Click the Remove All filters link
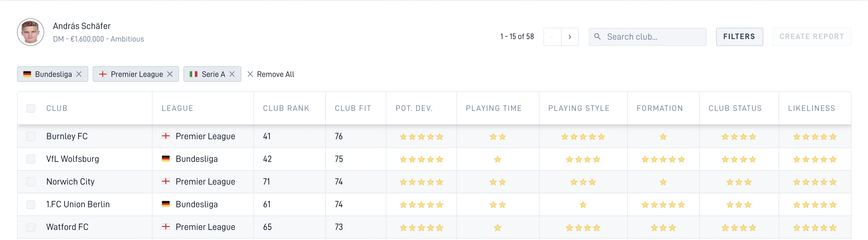 click(270, 74)
